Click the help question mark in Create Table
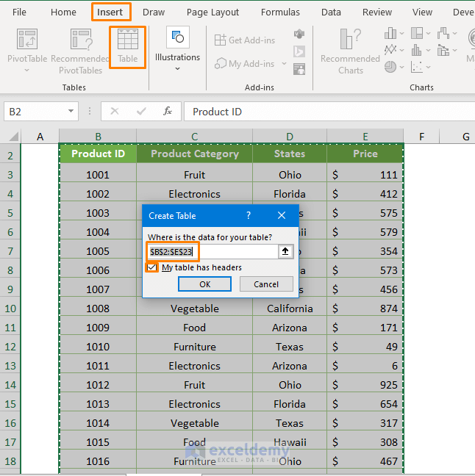Image resolution: width=475 pixels, height=476 pixels. click(x=248, y=216)
